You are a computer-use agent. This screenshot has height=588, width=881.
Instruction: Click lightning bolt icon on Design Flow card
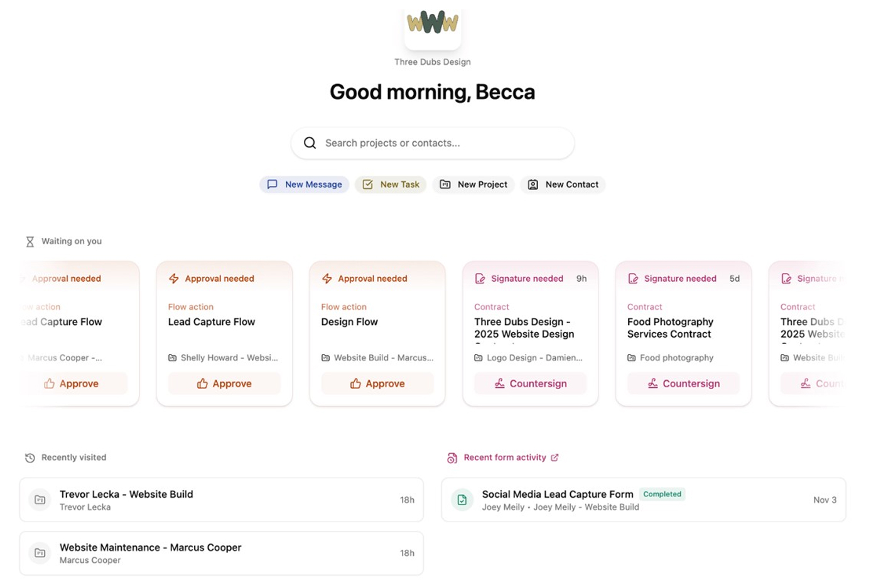click(x=327, y=279)
